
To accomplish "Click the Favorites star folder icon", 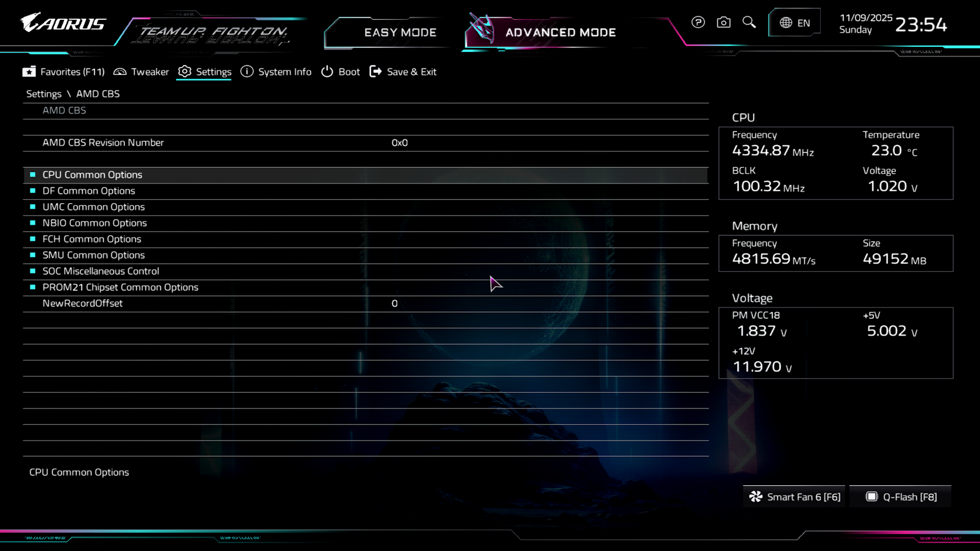I will [x=29, y=72].
